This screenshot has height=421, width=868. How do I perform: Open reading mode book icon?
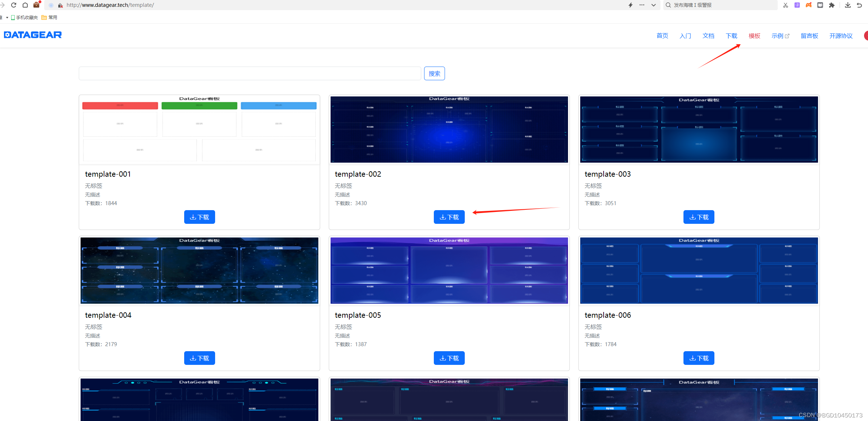(x=820, y=5)
